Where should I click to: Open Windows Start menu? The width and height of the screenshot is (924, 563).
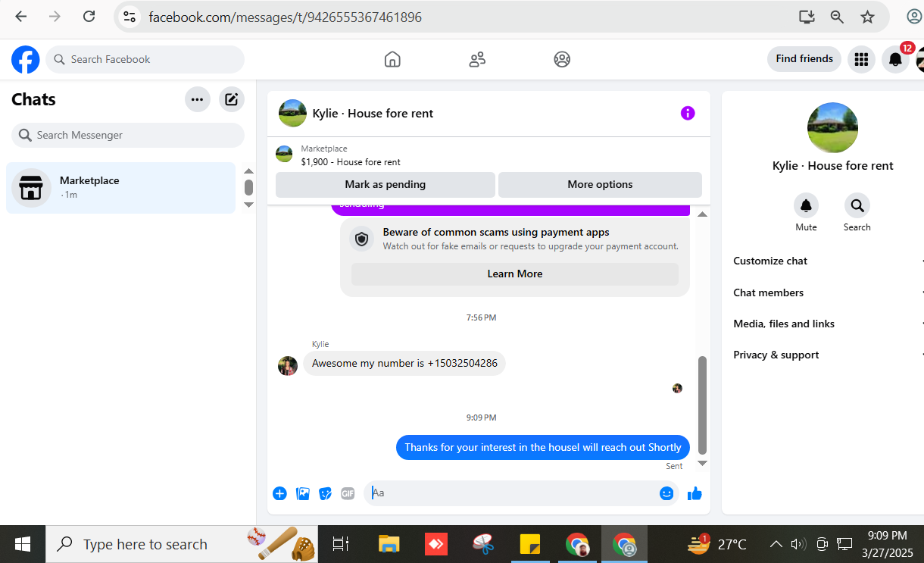[23, 544]
